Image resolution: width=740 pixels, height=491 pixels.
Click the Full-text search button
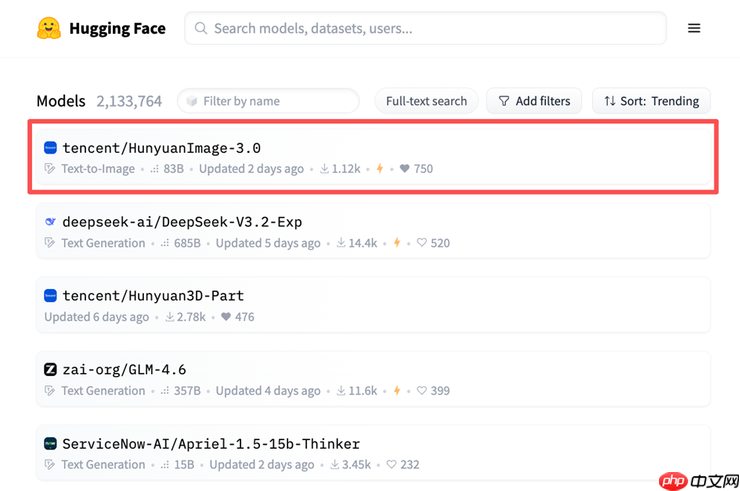pyautogui.click(x=426, y=101)
